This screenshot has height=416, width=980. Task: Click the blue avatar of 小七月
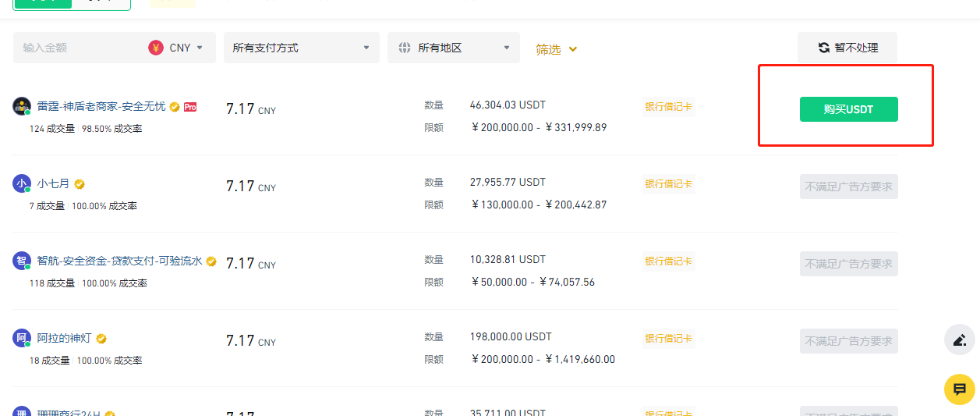22,184
